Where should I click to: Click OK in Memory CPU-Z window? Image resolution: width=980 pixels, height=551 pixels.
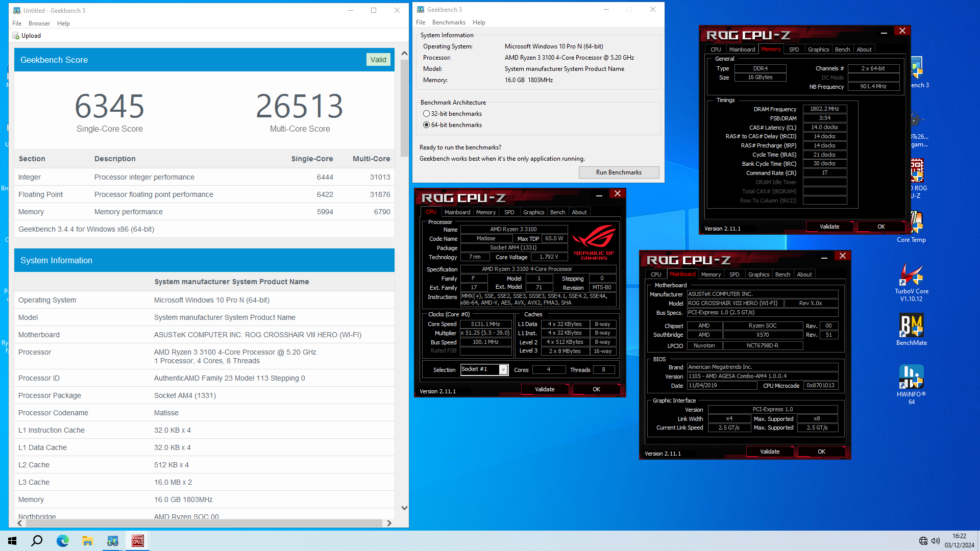[x=881, y=227]
